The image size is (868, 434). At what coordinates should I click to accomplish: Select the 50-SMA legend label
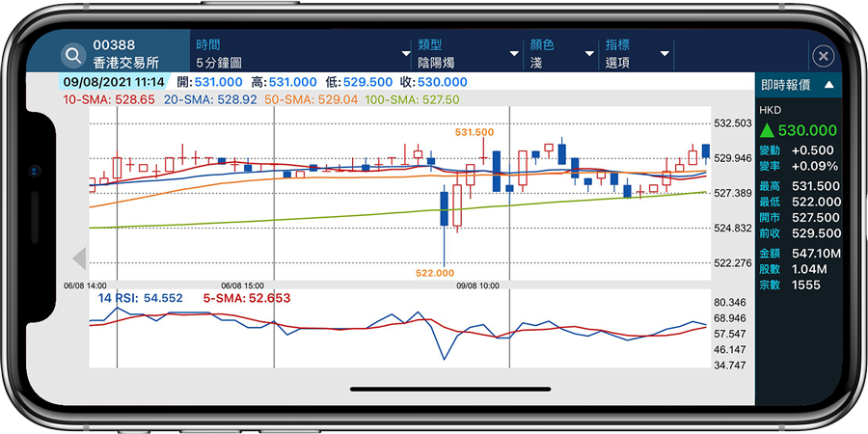(311, 99)
